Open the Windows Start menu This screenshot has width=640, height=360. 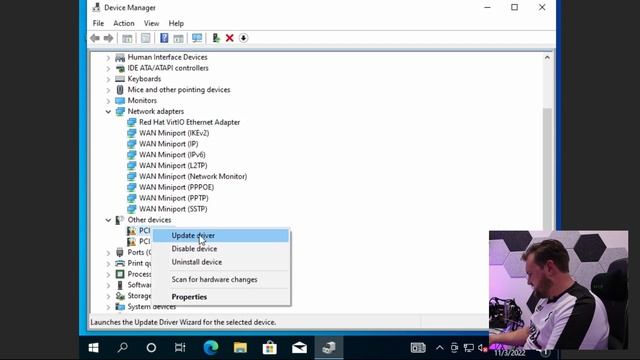point(93,347)
